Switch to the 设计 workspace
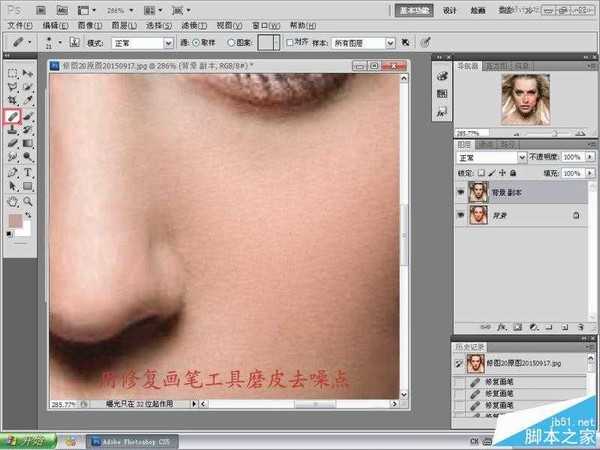The height and width of the screenshot is (450, 600). pyautogui.click(x=450, y=10)
